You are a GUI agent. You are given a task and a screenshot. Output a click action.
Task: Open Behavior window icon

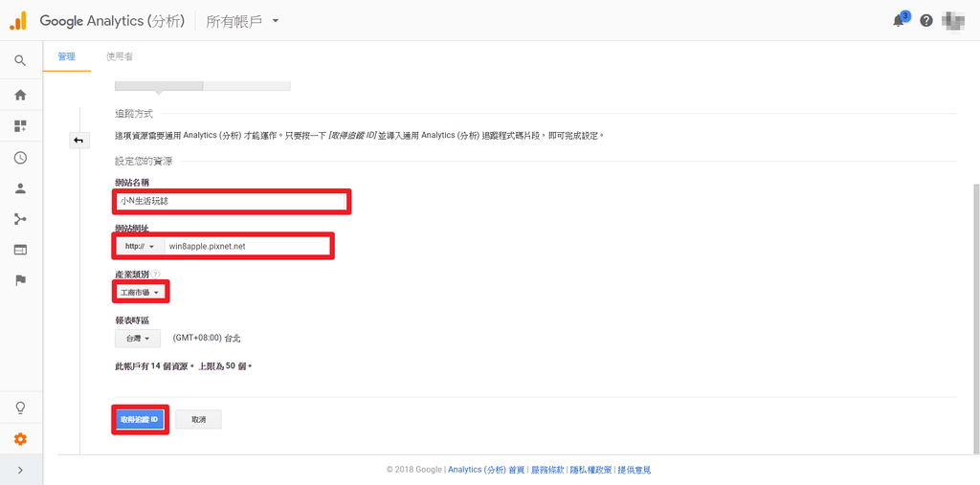pos(21,250)
